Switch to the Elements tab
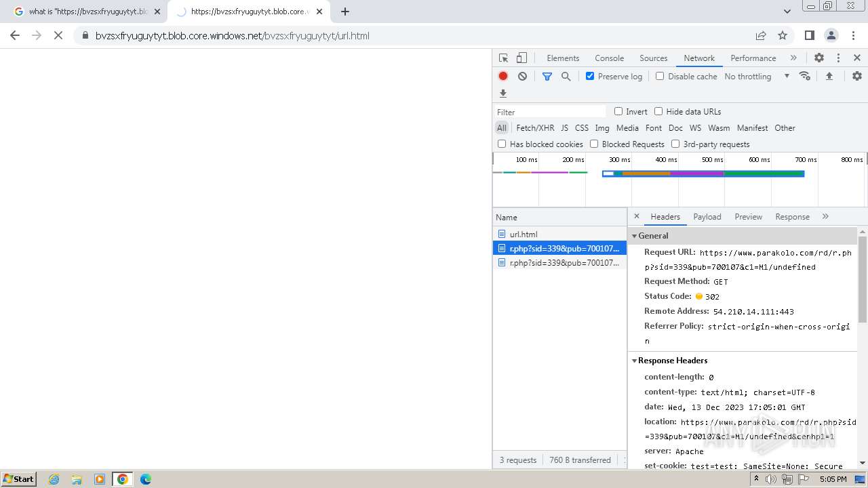Screen dimensions: 868x488 pyautogui.click(x=563, y=58)
